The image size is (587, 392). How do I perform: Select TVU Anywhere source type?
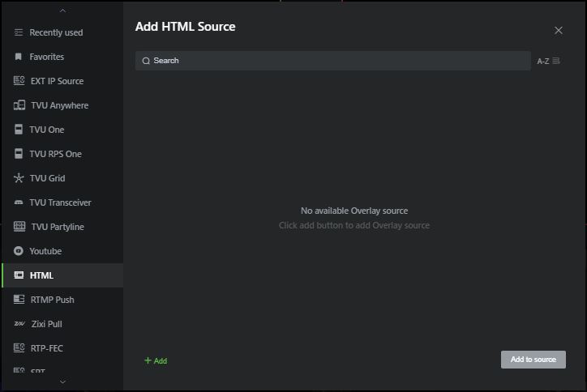[x=62, y=105]
